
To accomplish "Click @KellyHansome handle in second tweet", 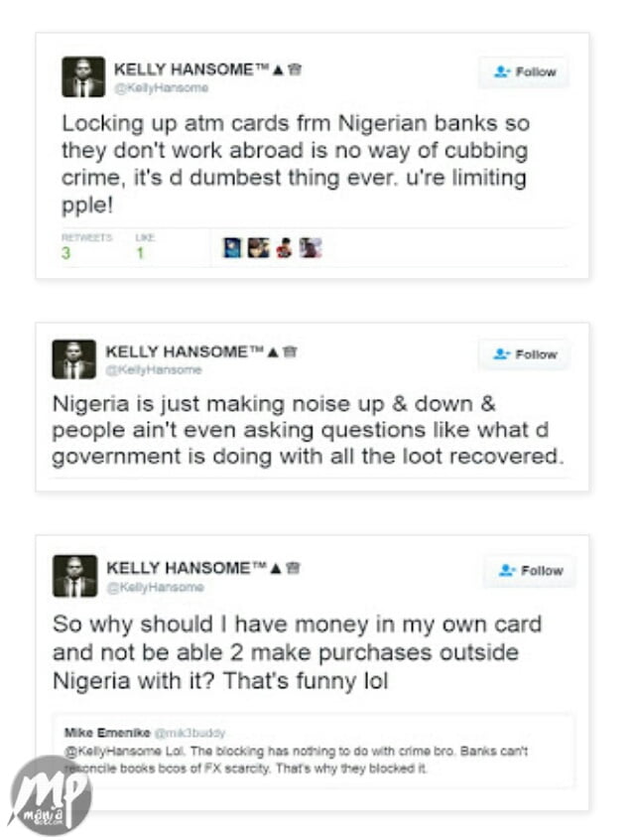I will 139,369.
